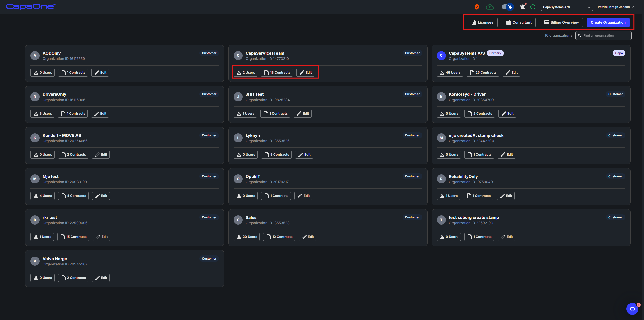Open 1 Contracts of test suborg create stamp
644x320 pixels.
pyautogui.click(x=479, y=237)
